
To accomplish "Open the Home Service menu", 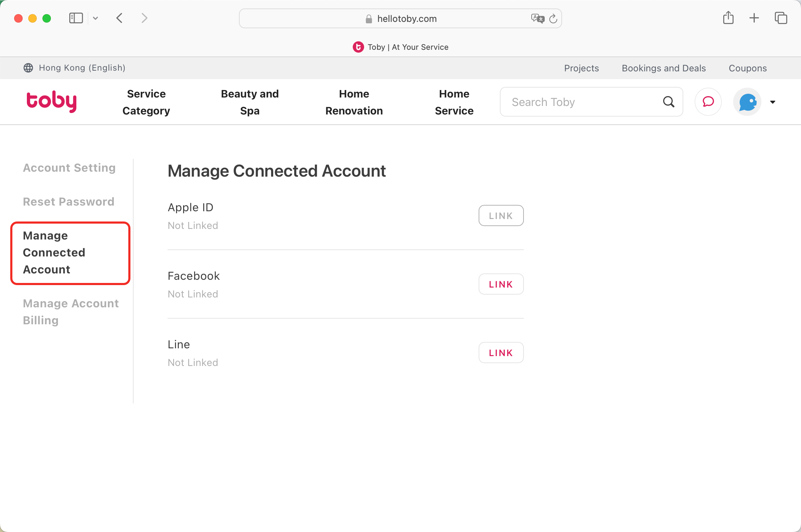I will click(454, 102).
